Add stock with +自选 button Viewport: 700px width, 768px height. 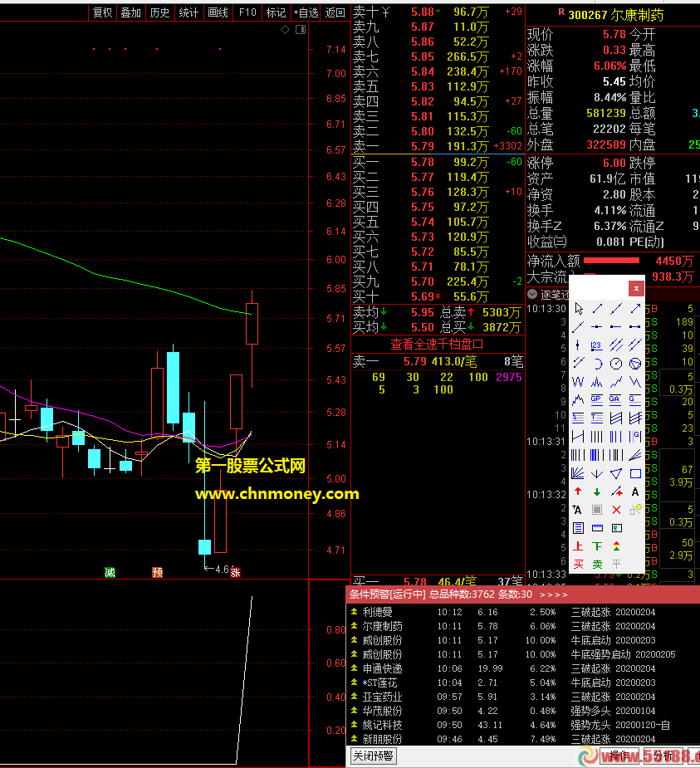306,12
